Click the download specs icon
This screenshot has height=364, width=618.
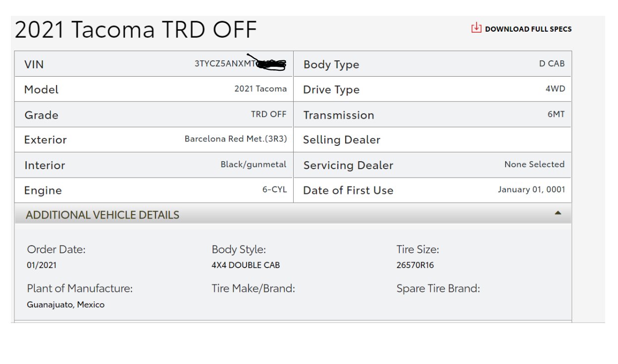[x=476, y=28]
